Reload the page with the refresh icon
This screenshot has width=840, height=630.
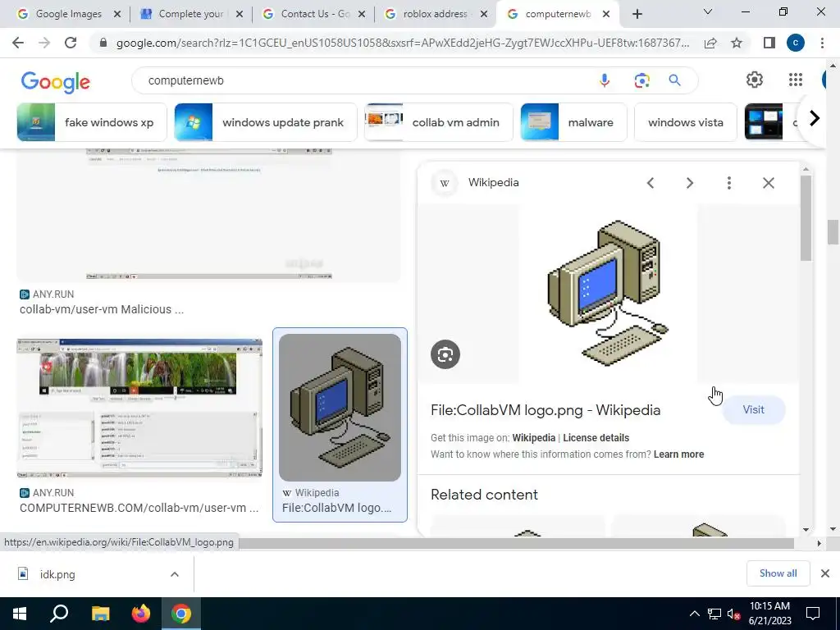tap(71, 43)
